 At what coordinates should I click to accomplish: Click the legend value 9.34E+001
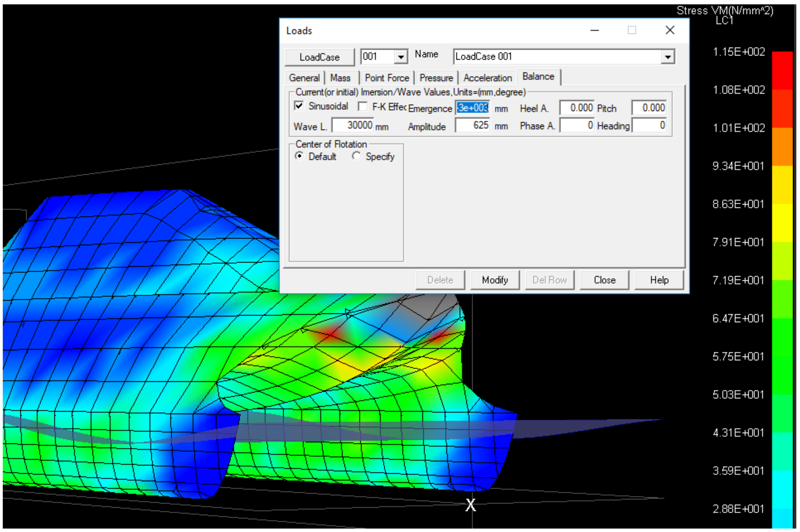pos(738,166)
